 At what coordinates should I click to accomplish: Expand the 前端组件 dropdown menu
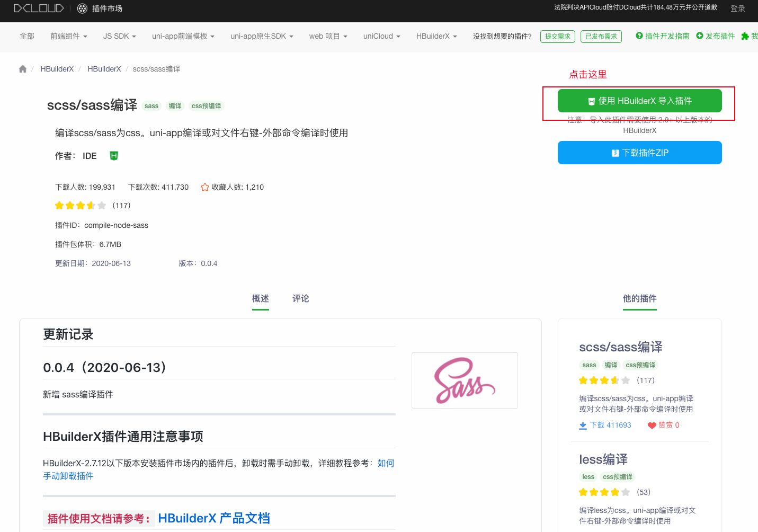68,36
